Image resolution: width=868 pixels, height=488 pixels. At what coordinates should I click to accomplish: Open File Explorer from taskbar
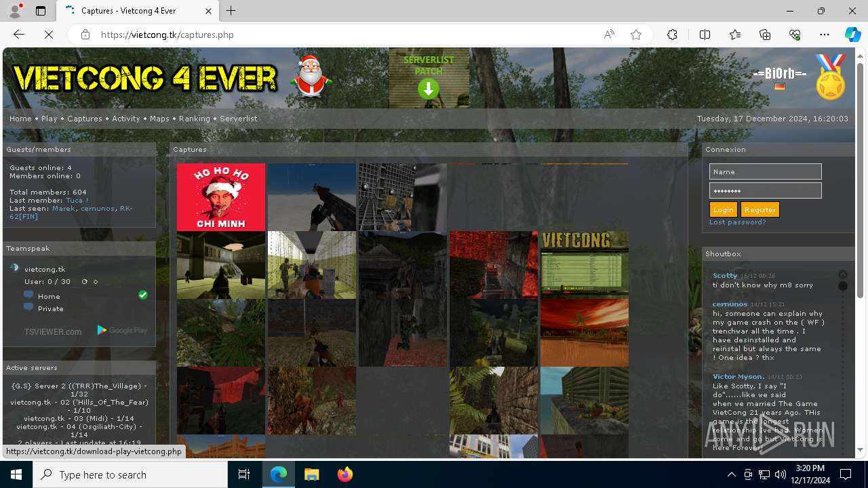[311, 474]
